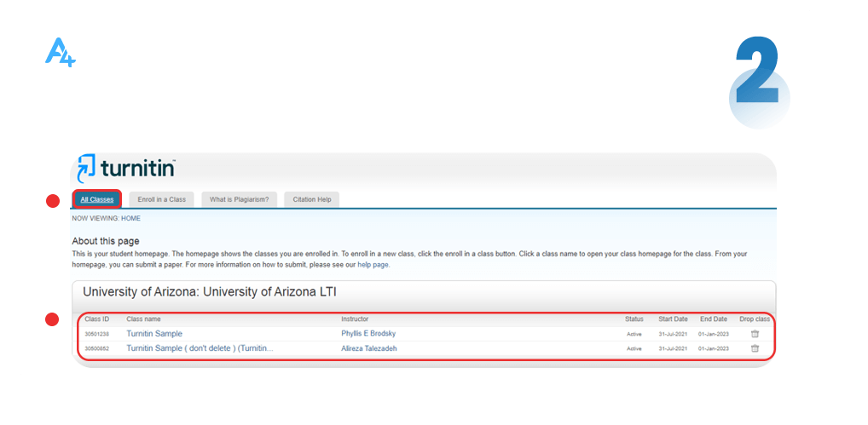Open the What is Plagiarism? tab
The height and width of the screenshot is (425, 868).
(x=239, y=199)
